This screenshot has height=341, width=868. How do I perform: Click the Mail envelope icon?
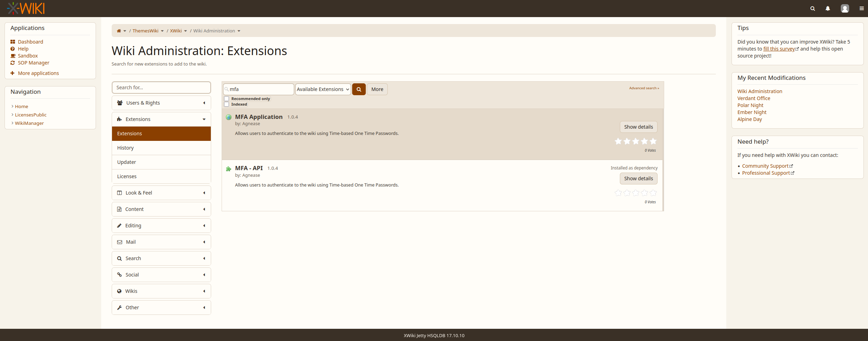point(120,242)
